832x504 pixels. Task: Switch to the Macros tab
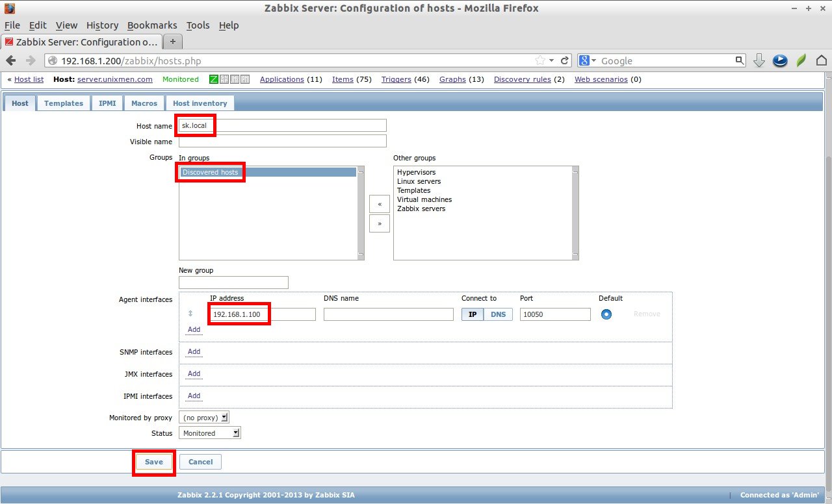[144, 103]
